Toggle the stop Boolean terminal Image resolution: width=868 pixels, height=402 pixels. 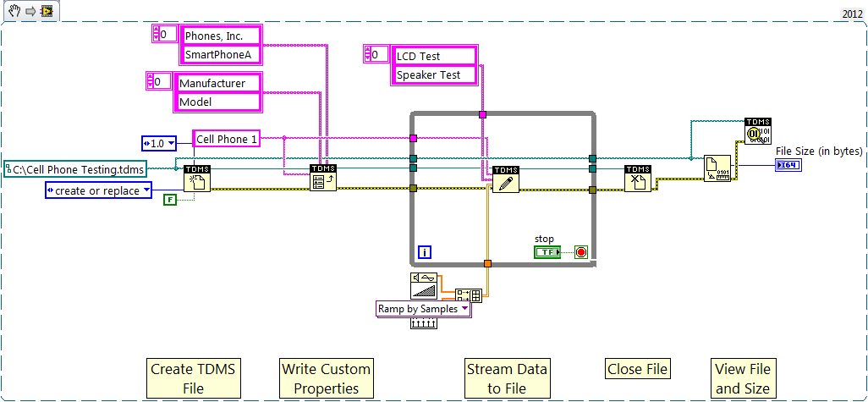coord(547,252)
